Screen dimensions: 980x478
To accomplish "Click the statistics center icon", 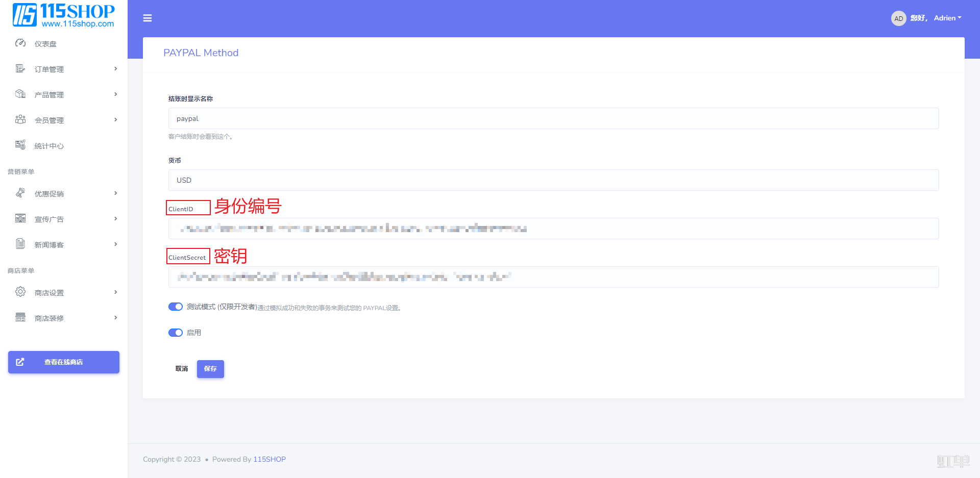I will [20, 145].
